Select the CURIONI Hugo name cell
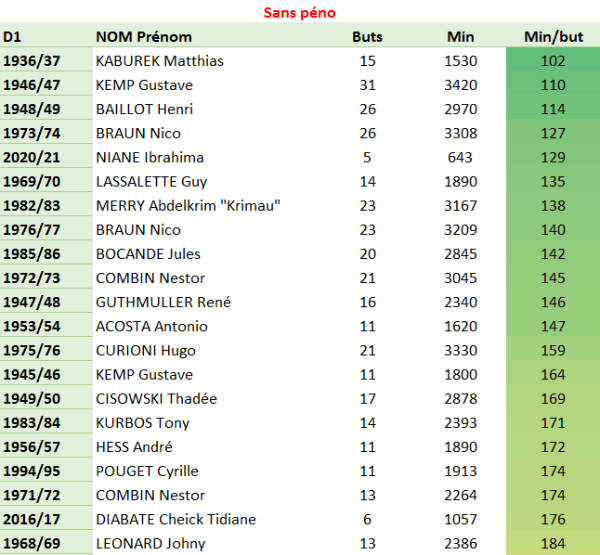The width and height of the screenshot is (600, 555). point(145,350)
